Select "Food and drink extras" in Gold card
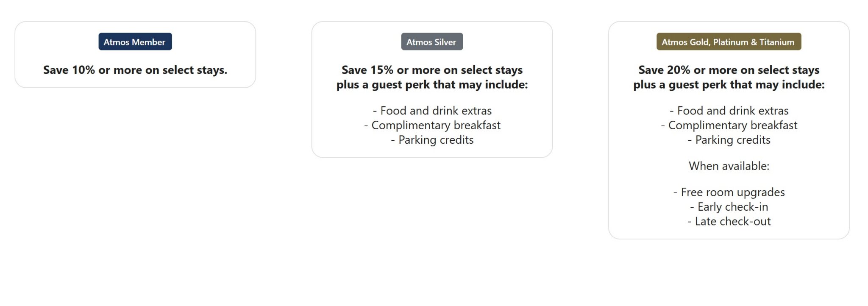Viewport: 868px width, 306px height. [x=729, y=111]
